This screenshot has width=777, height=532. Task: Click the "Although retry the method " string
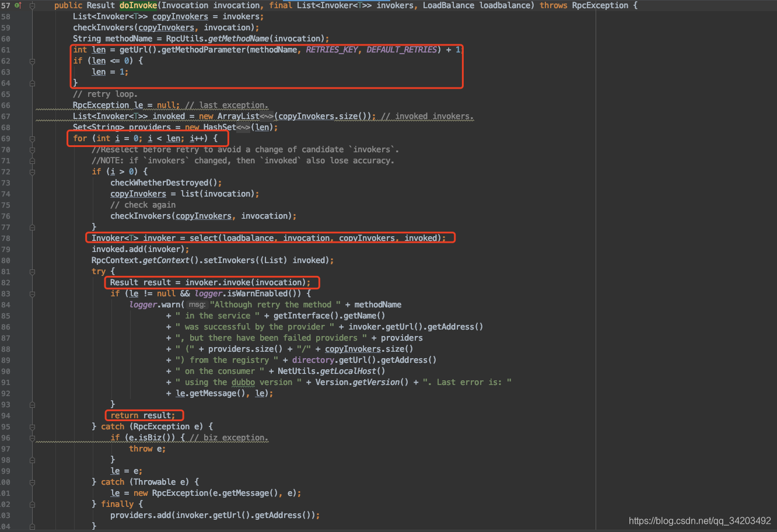(275, 304)
